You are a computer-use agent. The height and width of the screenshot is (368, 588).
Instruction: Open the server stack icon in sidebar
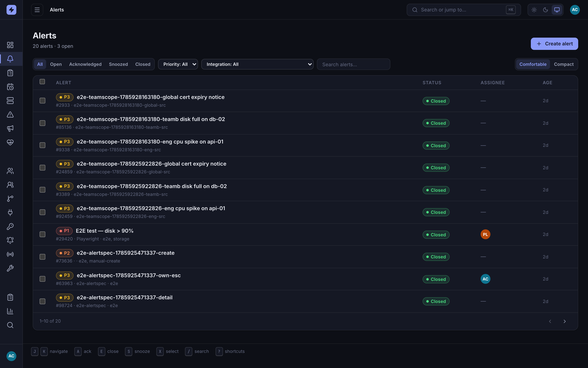(10, 101)
